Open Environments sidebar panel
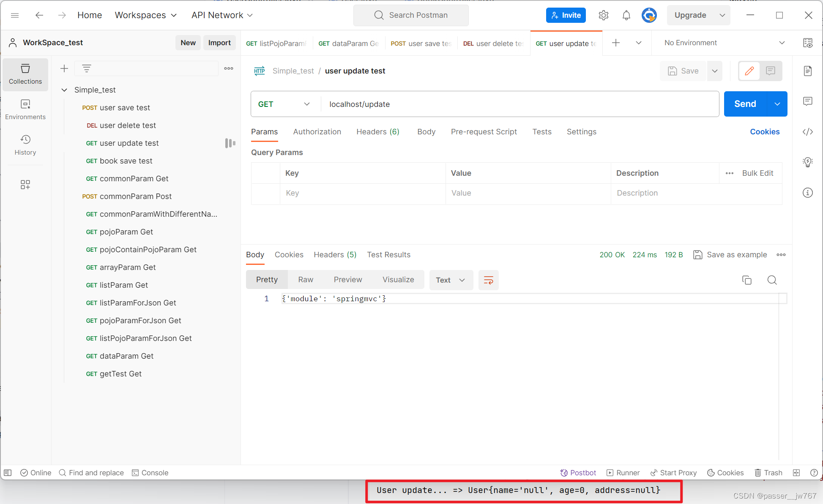 click(25, 110)
